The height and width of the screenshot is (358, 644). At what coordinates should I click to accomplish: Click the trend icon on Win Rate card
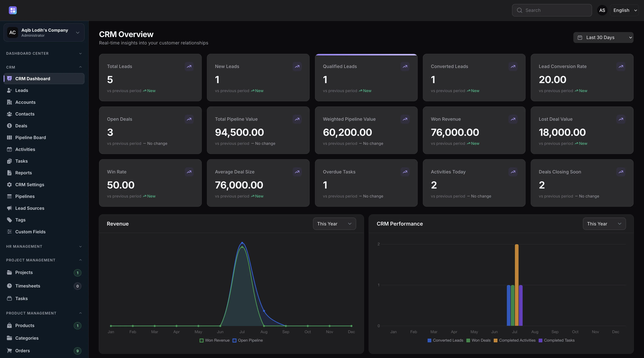(x=189, y=172)
